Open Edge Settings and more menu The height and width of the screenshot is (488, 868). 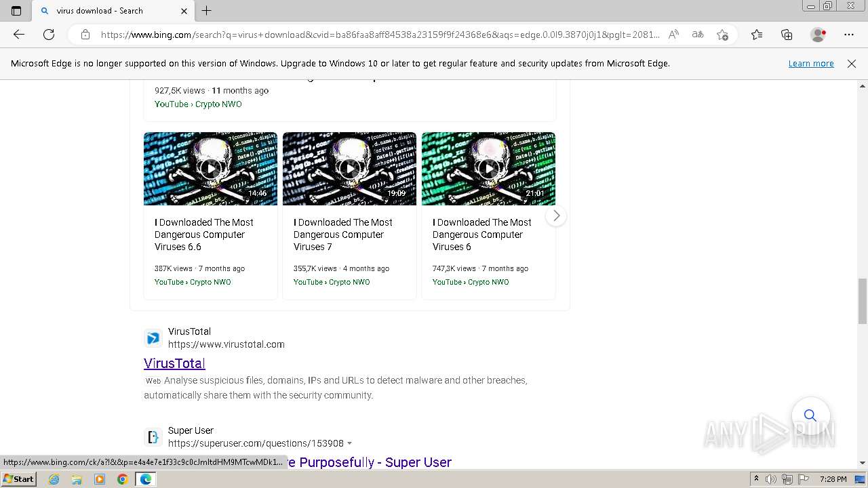tap(849, 35)
